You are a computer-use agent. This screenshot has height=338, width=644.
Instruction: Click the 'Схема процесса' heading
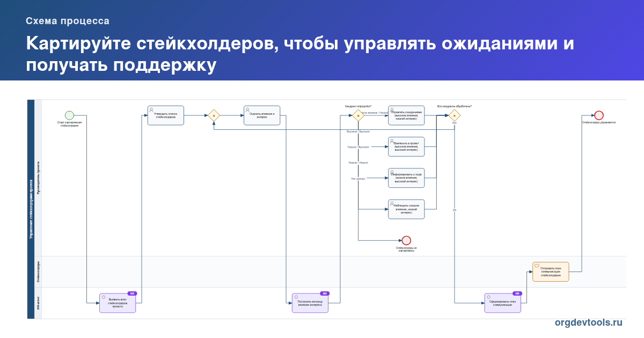tap(68, 21)
